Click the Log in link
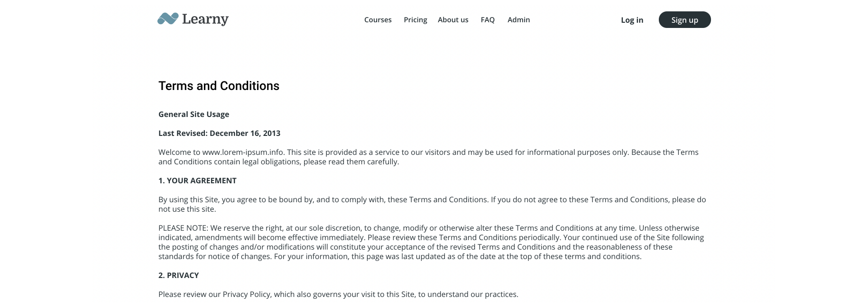Screen dimensions: 868x305 [632, 20]
